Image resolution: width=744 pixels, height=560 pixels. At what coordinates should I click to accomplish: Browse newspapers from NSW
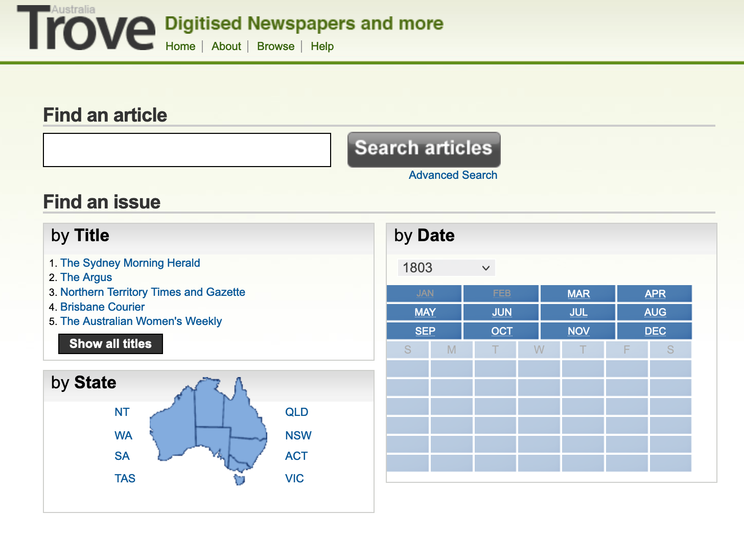pos(298,436)
